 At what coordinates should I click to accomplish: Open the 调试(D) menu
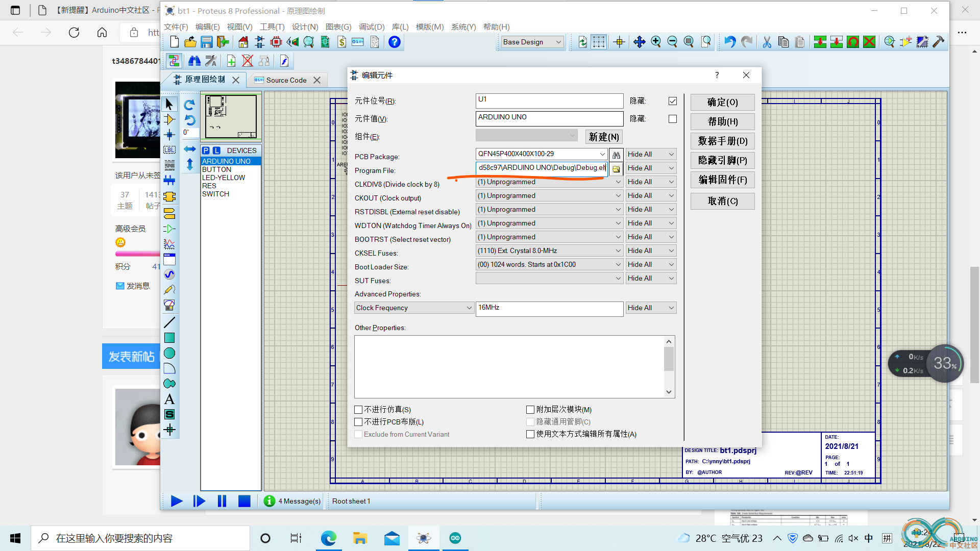pyautogui.click(x=372, y=27)
